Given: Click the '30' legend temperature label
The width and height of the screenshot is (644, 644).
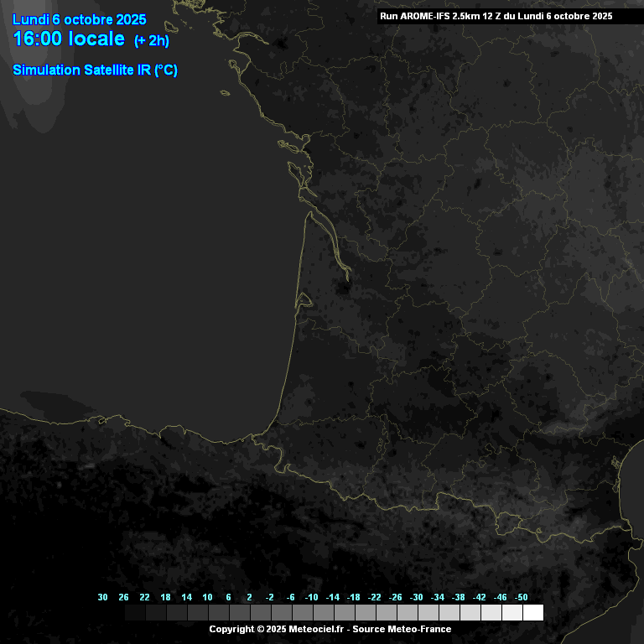Looking at the screenshot, I should (102, 597).
